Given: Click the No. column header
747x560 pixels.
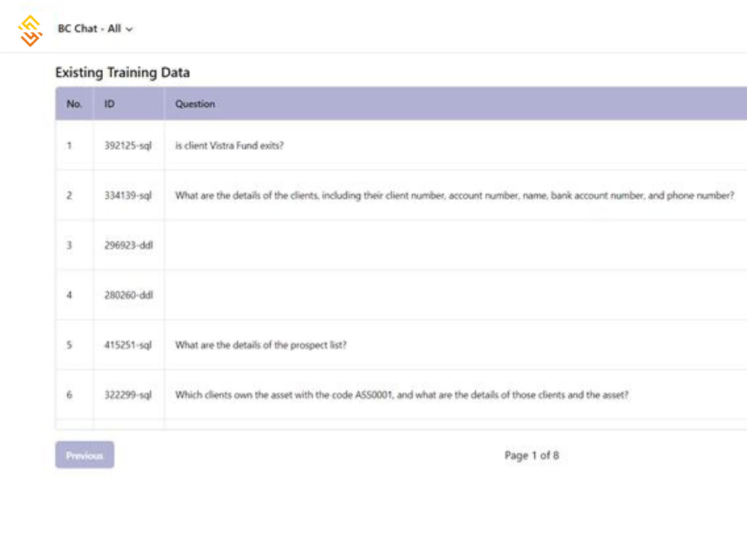Looking at the screenshot, I should (x=74, y=104).
